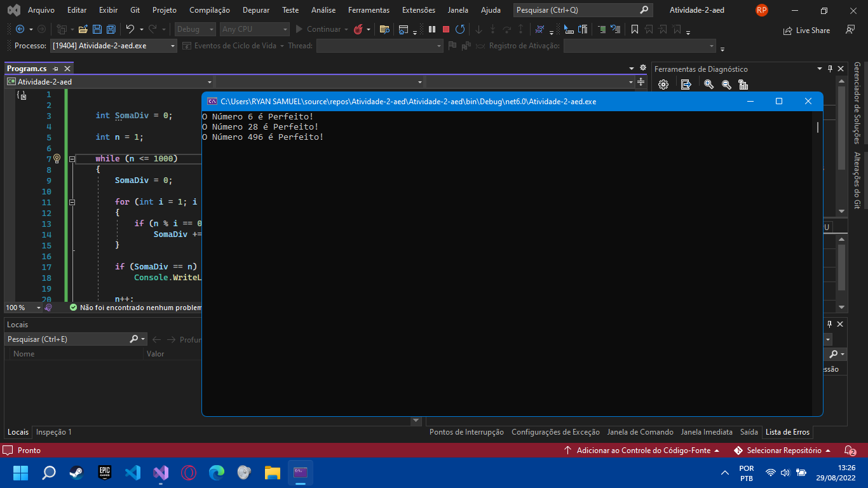Collapse the while loop on line 7
868x488 pixels.
[x=72, y=158]
